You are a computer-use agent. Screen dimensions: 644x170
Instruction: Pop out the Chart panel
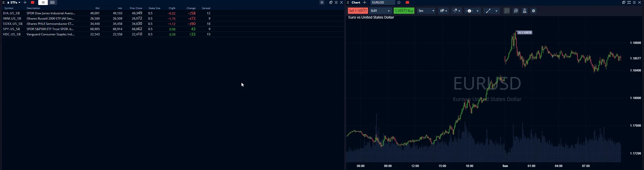tap(624, 2)
